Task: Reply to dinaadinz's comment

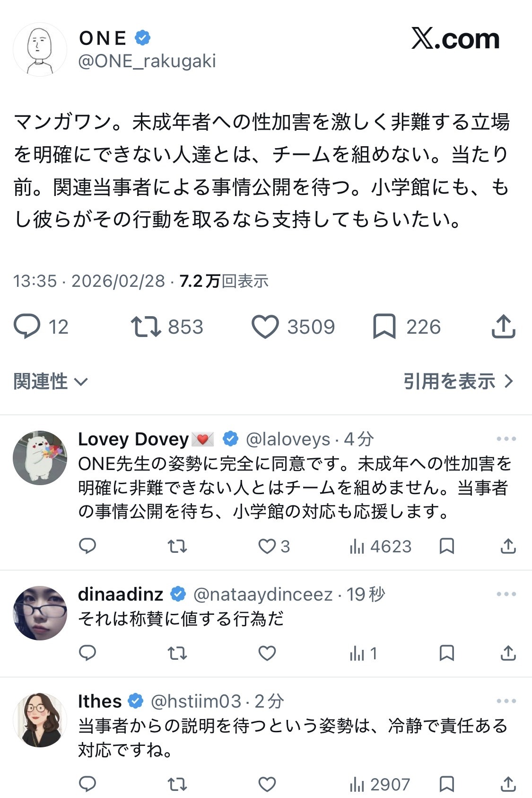Action: coord(87,654)
